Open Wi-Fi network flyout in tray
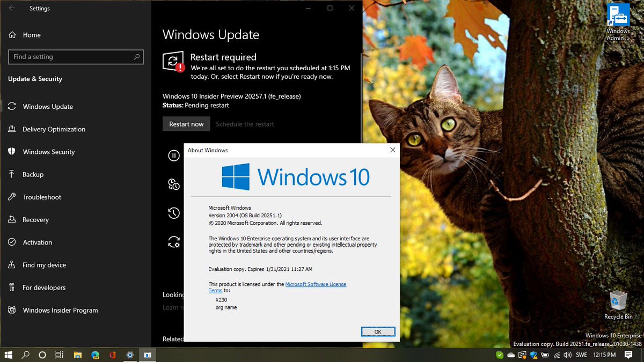Screen dimensions: 644x362 coord(556,355)
